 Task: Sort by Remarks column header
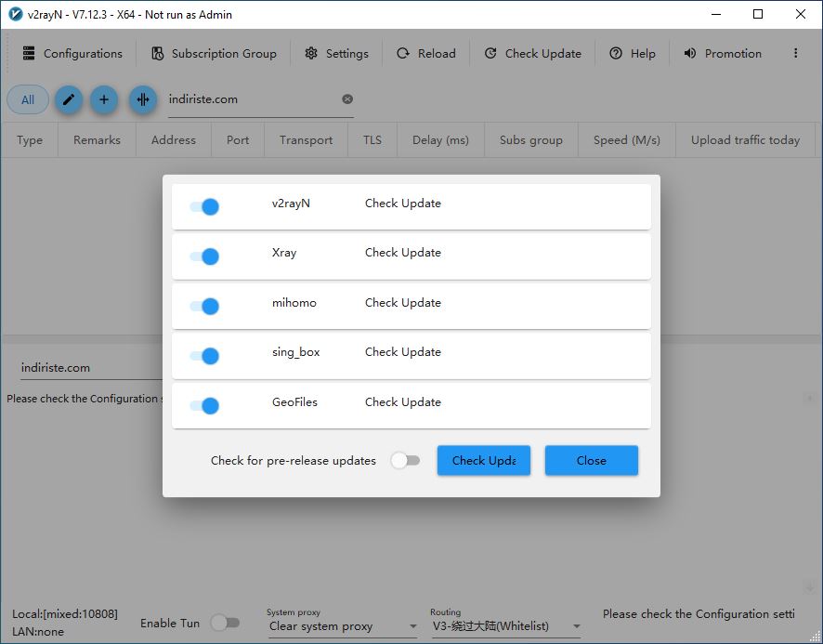[x=98, y=140]
